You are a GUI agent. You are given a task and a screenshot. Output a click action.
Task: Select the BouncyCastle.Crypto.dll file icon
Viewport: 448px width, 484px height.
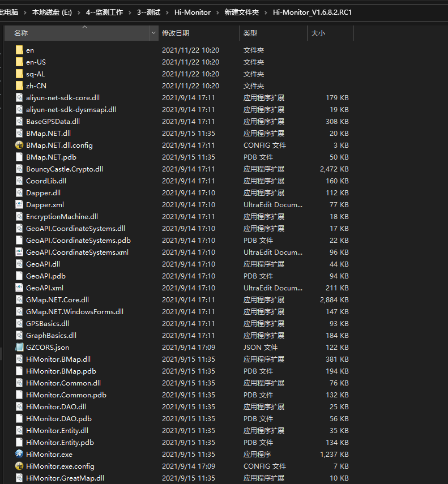[19, 169]
